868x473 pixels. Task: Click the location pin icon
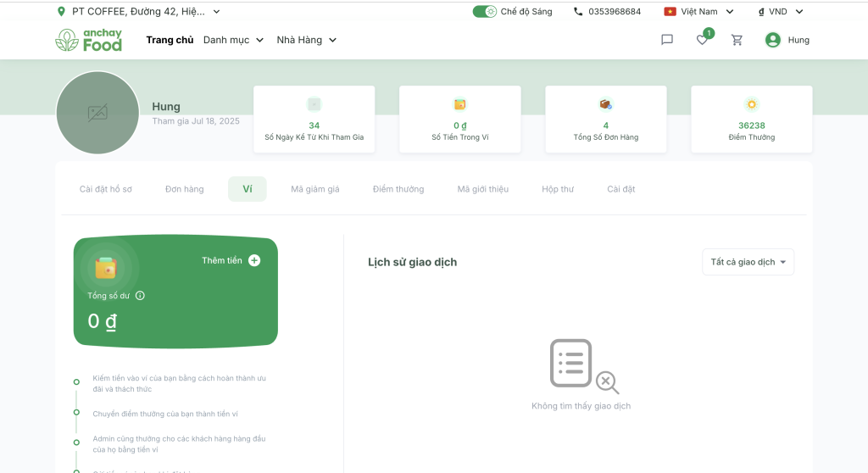coord(61,12)
